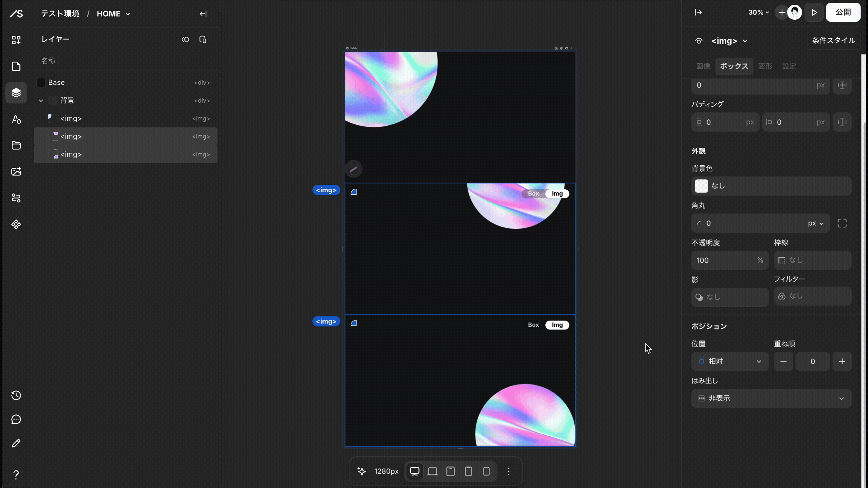
Task: Open the version history icon
Action: (16, 395)
